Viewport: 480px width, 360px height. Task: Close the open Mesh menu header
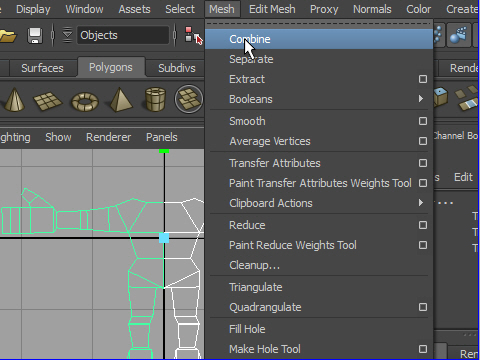pyautogui.click(x=222, y=9)
